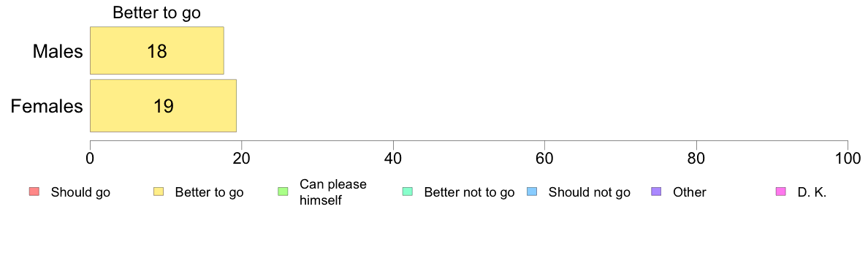Click the Better to go column heading
The height and width of the screenshot is (269, 868).
(156, 12)
